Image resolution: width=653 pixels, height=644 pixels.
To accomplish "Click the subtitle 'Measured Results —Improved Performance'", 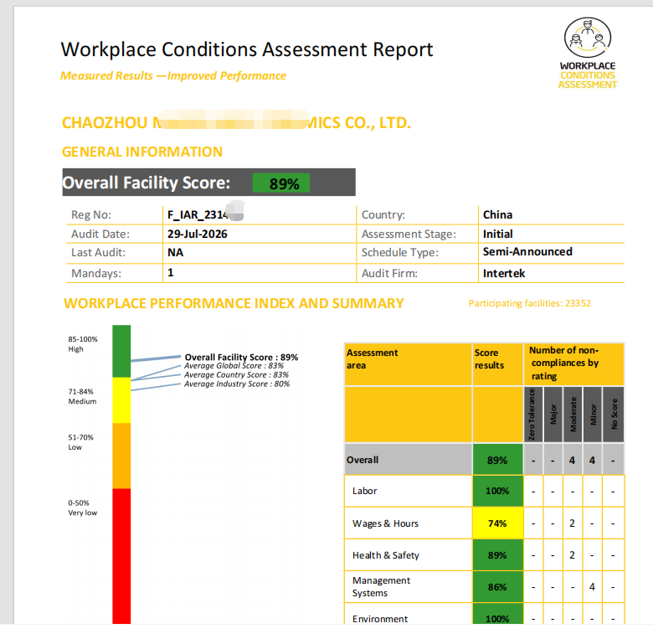I will click(173, 76).
